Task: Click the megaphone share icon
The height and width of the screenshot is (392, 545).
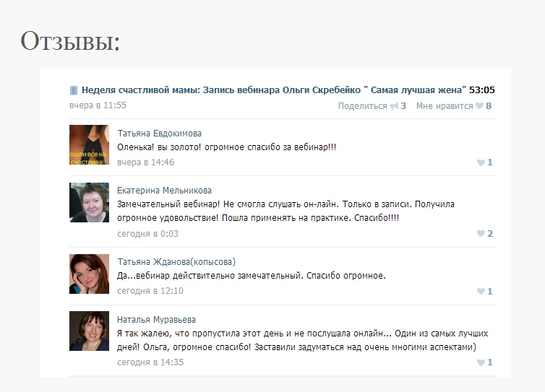Action: tap(394, 106)
